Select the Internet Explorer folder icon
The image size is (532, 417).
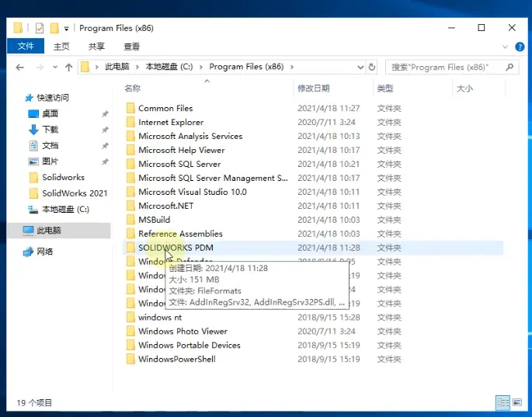click(130, 122)
